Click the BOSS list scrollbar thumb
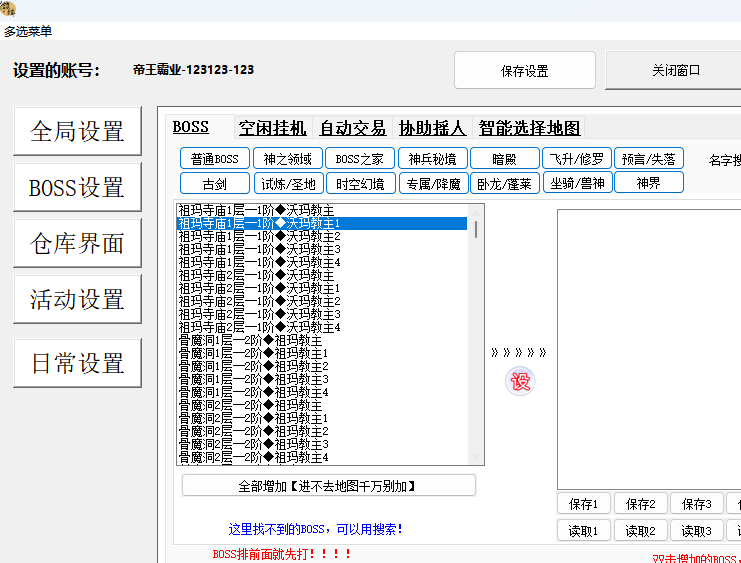The height and width of the screenshot is (563, 741). (x=476, y=229)
